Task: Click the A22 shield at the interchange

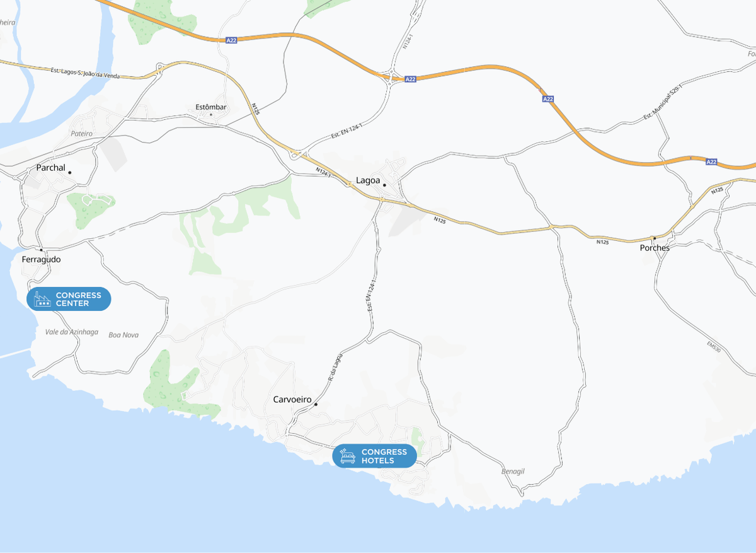Action: point(411,79)
